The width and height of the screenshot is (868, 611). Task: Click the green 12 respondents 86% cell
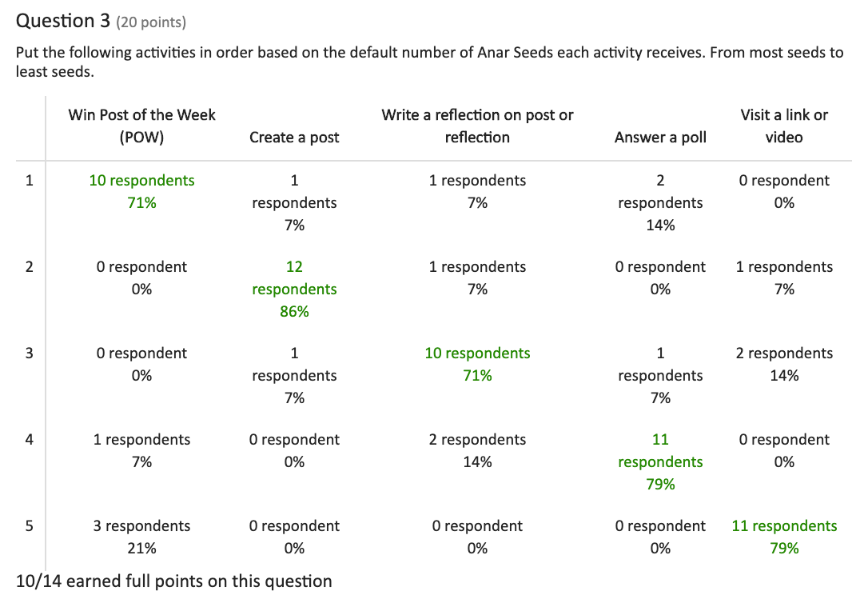[x=294, y=289]
